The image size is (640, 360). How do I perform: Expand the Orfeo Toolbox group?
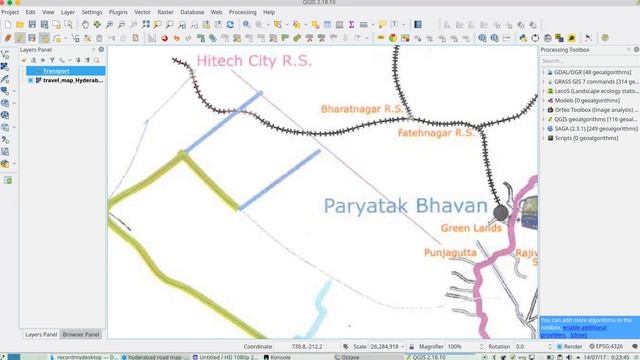click(x=543, y=110)
